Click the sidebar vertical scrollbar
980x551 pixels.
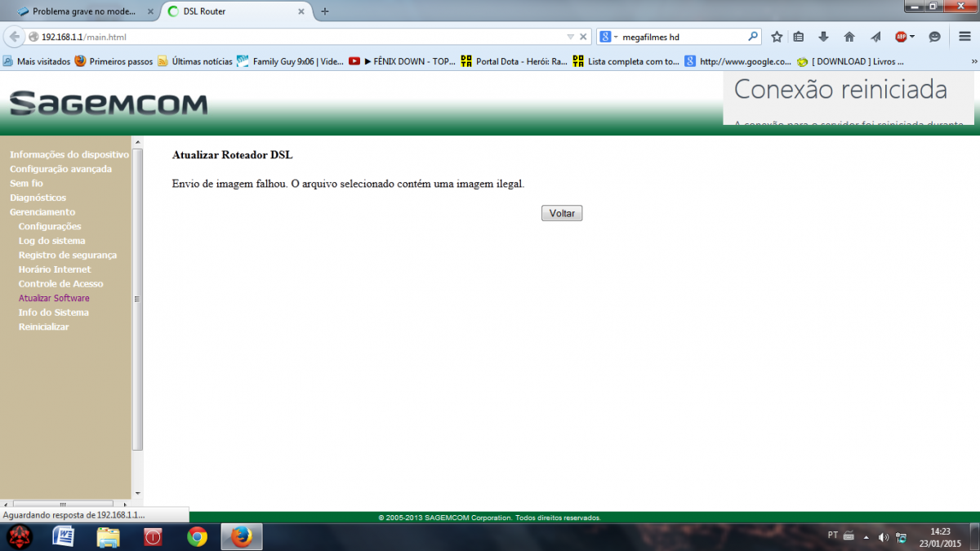137,300
